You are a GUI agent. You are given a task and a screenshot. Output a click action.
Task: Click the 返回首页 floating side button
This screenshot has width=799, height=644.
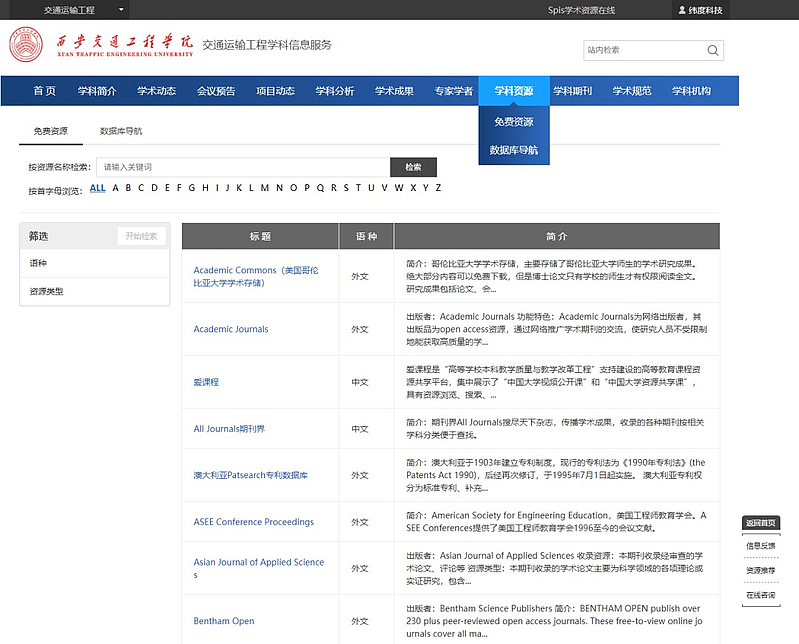pos(760,523)
